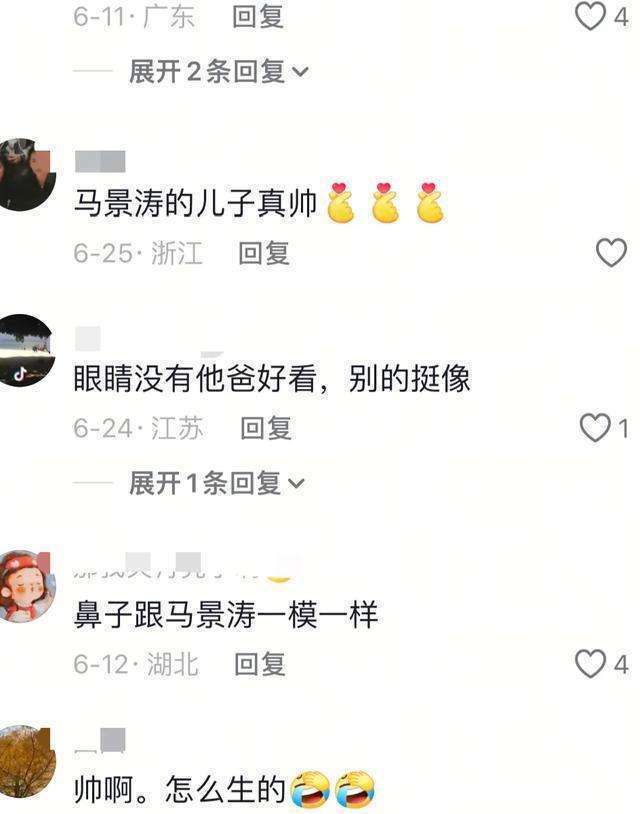Expand 展开2条回复 replies

tap(219, 71)
